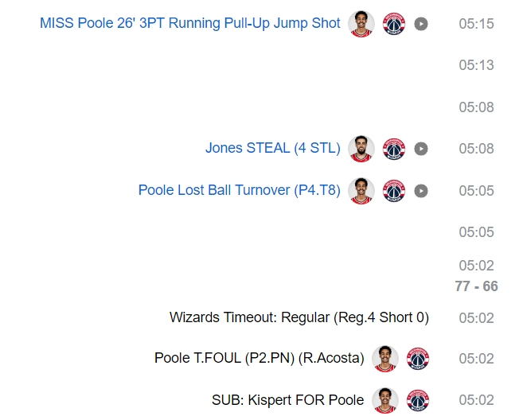Click Jones headshot on steal row

pyautogui.click(x=361, y=149)
